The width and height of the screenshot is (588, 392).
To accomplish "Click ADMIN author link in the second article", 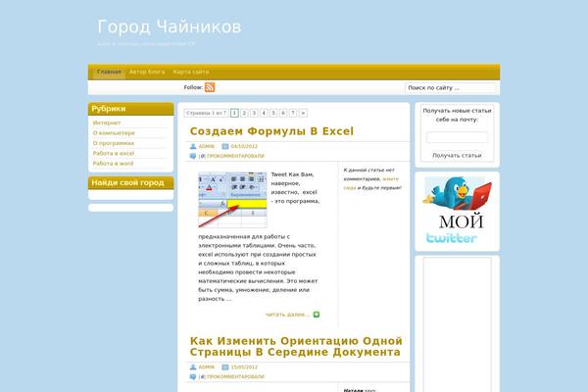I will 207,367.
